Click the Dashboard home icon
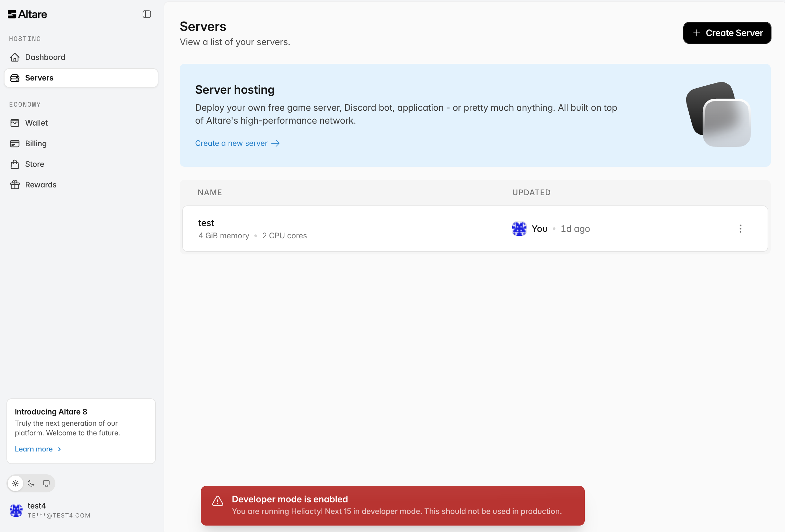 tap(15, 57)
